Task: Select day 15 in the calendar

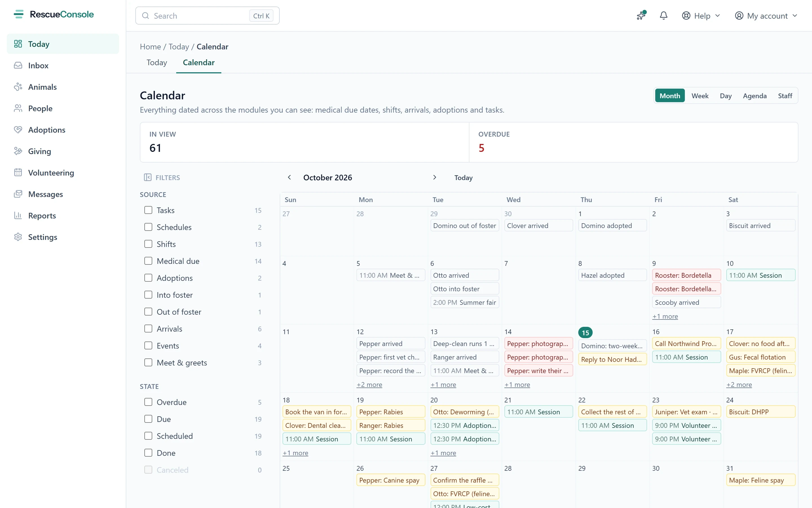Action: 585,333
